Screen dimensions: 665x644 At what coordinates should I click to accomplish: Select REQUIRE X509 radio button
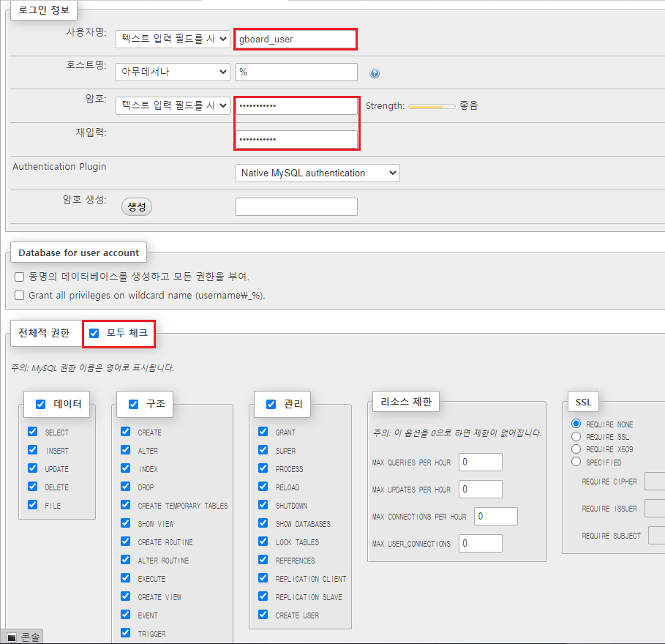576,449
